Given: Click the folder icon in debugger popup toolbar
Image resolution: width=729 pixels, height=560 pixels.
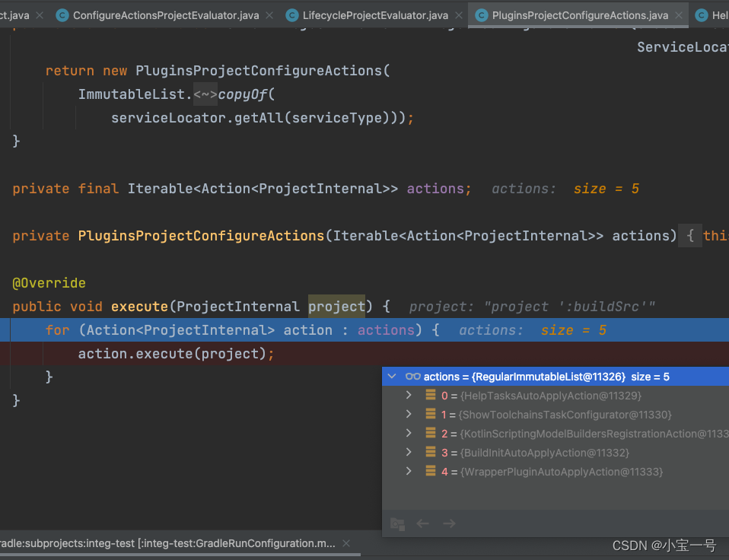Looking at the screenshot, I should click(397, 523).
